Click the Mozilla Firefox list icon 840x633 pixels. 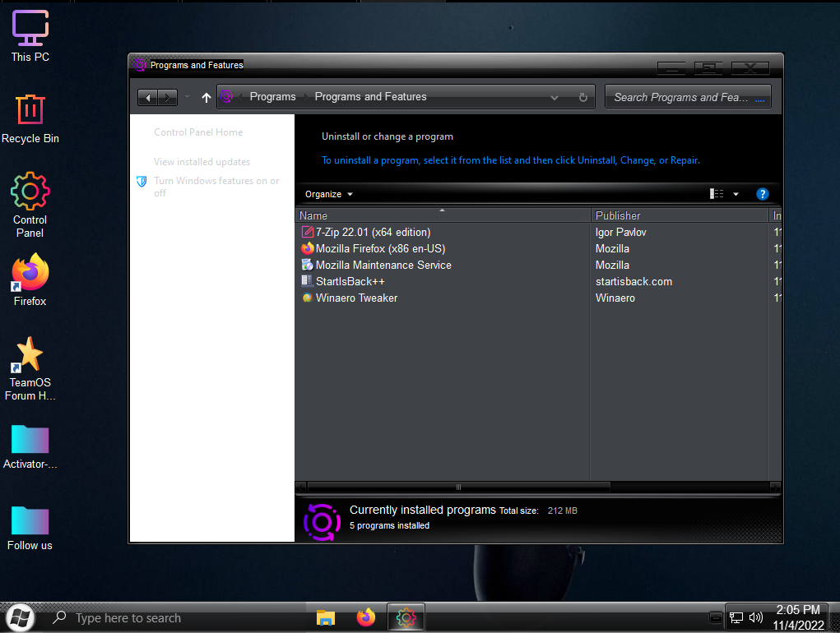point(307,248)
